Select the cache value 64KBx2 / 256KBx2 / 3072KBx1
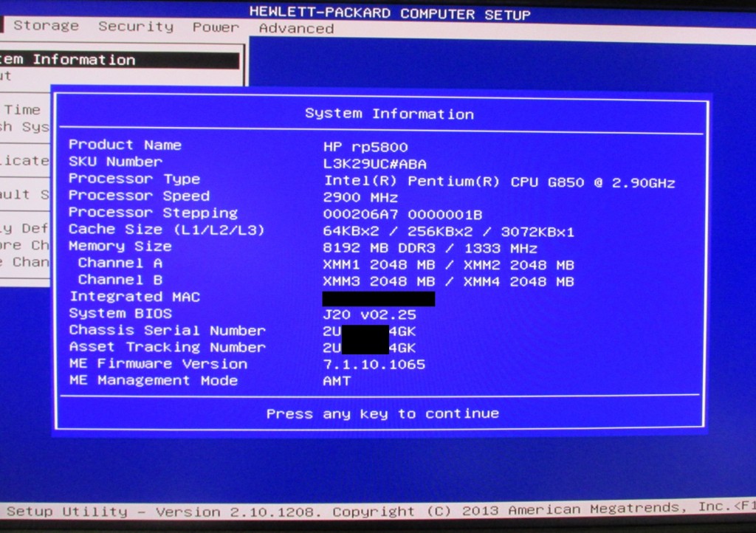The image size is (756, 533). click(x=448, y=232)
